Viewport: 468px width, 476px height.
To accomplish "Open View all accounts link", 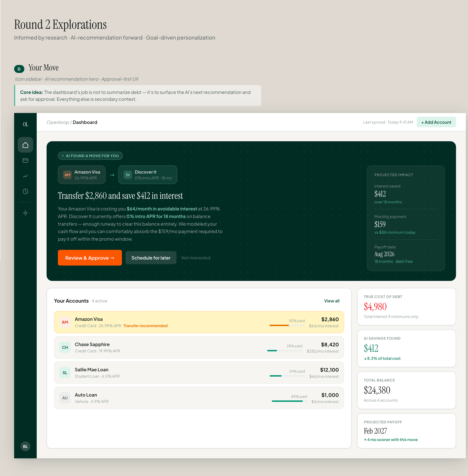I will pos(332,301).
